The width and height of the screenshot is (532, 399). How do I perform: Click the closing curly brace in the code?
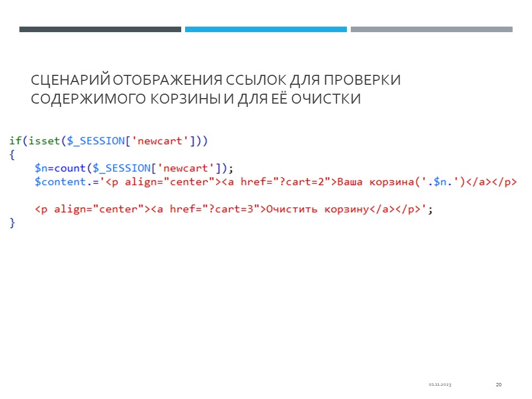tap(12, 223)
